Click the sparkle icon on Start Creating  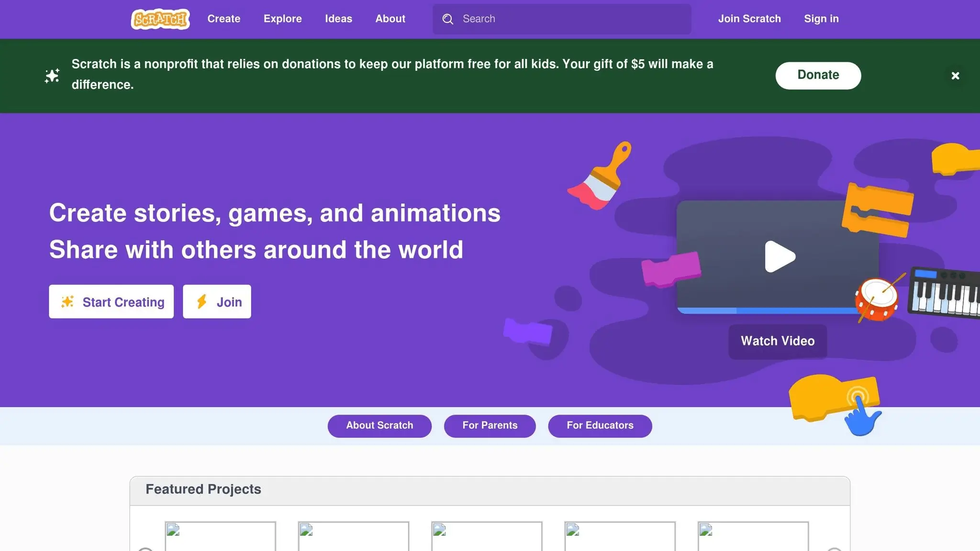tap(67, 301)
